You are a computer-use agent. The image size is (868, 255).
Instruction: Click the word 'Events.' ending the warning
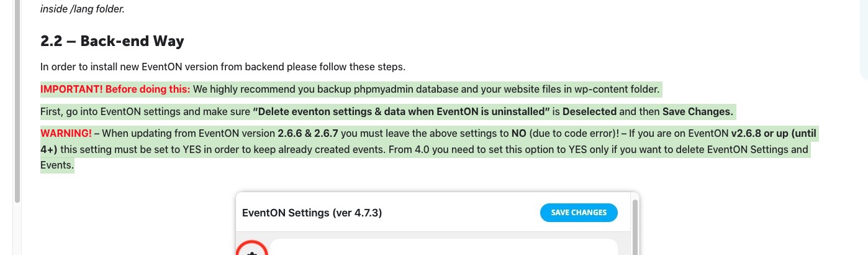57,165
